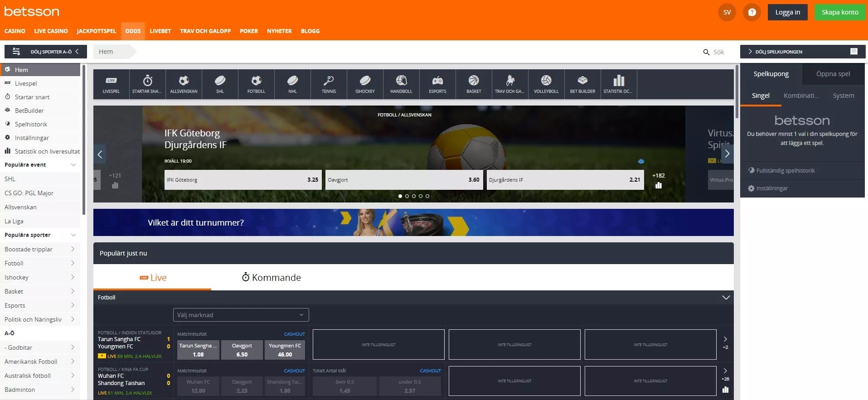Switch to the Kommande tab
The height and width of the screenshot is (400, 868).
(x=271, y=277)
